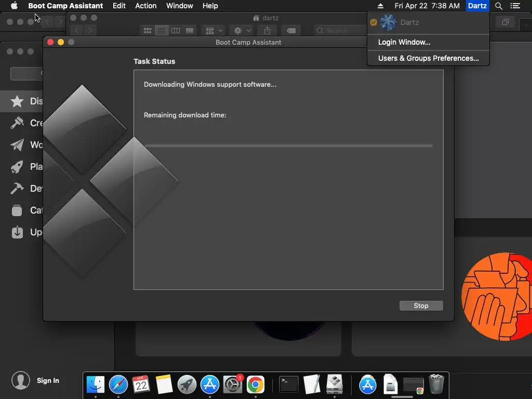Screen dimensions: 532x399
Task: Close the Boot Camp Assistant window
Action: click(50, 42)
